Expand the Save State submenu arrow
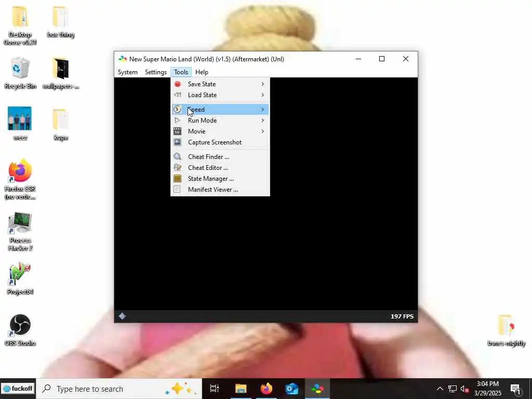Screen dimensions: 532x399 pyautogui.click(x=262, y=84)
